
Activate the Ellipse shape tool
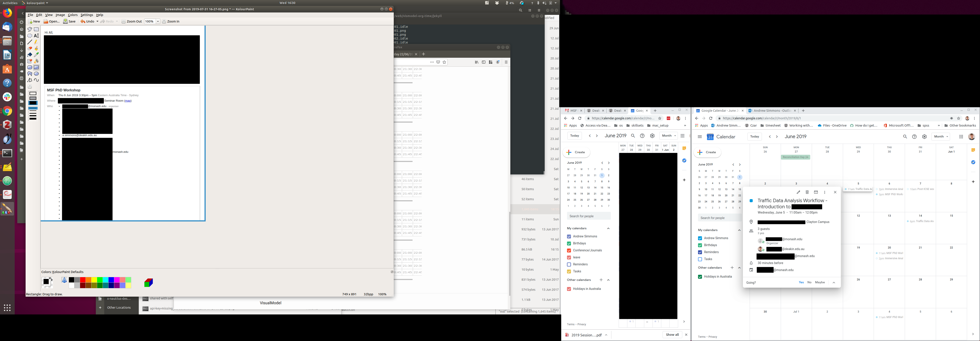[x=37, y=74]
